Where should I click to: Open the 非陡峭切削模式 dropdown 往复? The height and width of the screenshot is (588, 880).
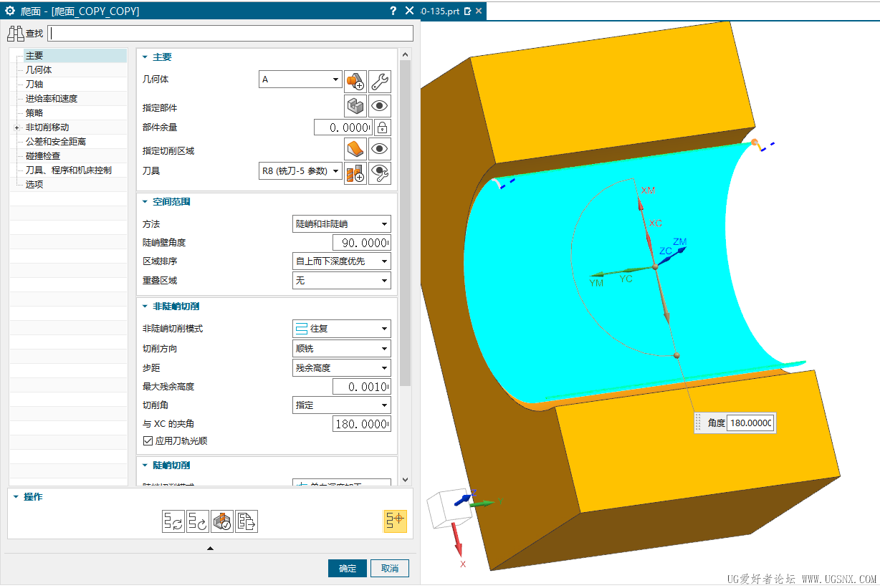[342, 329]
